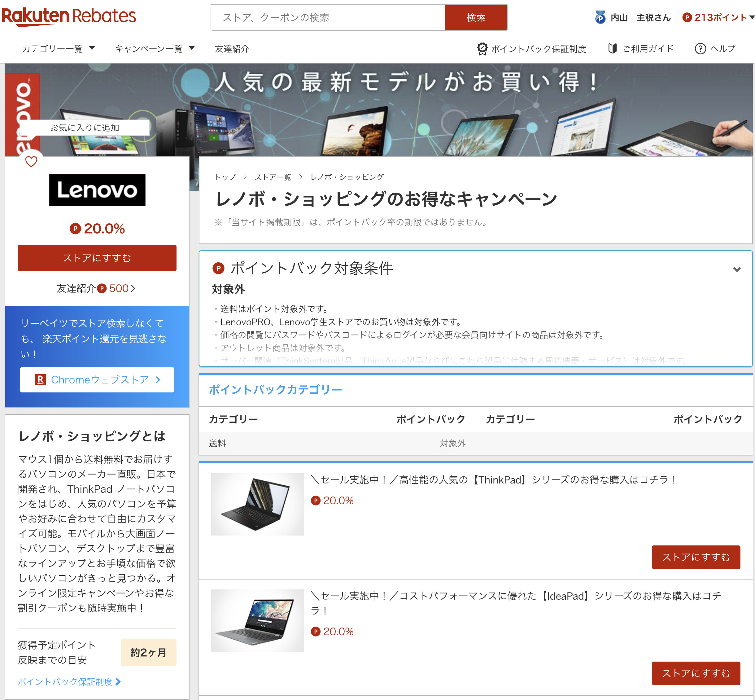This screenshot has height=700, width=755.
Task: Click the トップ breadcrumb link
Action: click(x=225, y=177)
